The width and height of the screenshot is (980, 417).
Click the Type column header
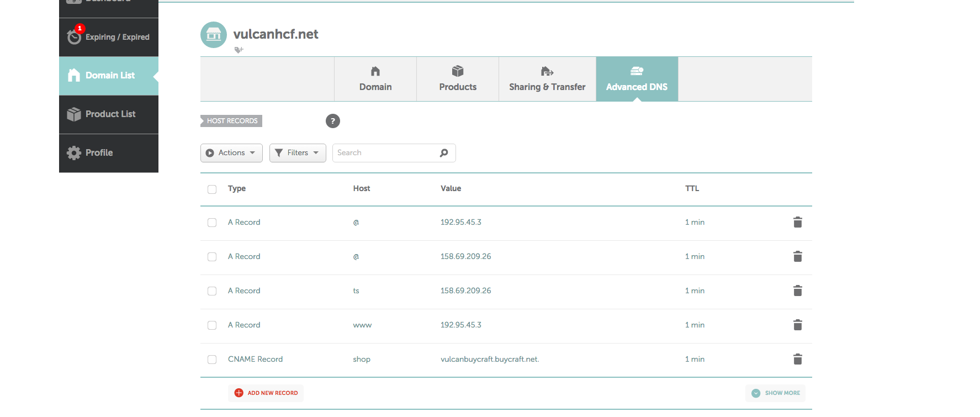(x=237, y=188)
